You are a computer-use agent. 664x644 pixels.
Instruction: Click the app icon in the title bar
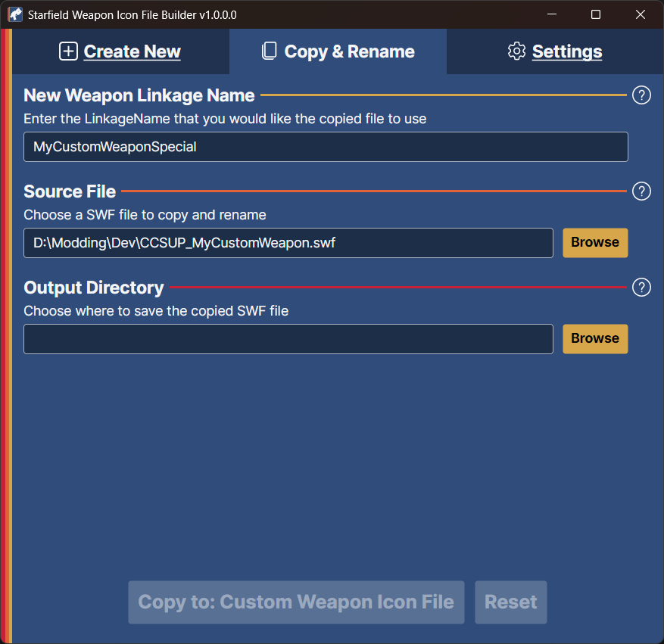tap(15, 15)
